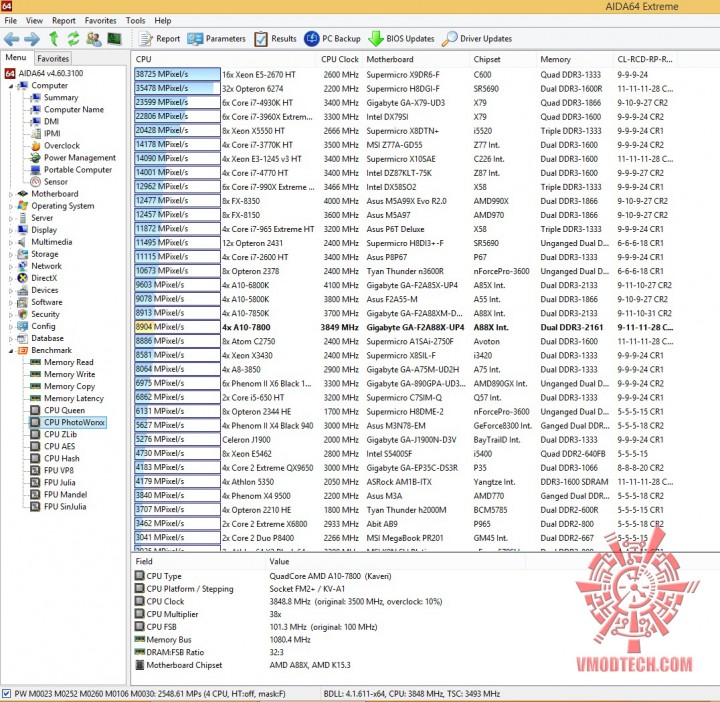Screen dimensions: 720x702
Task: Click the green Up arrow icon
Action: (54, 39)
